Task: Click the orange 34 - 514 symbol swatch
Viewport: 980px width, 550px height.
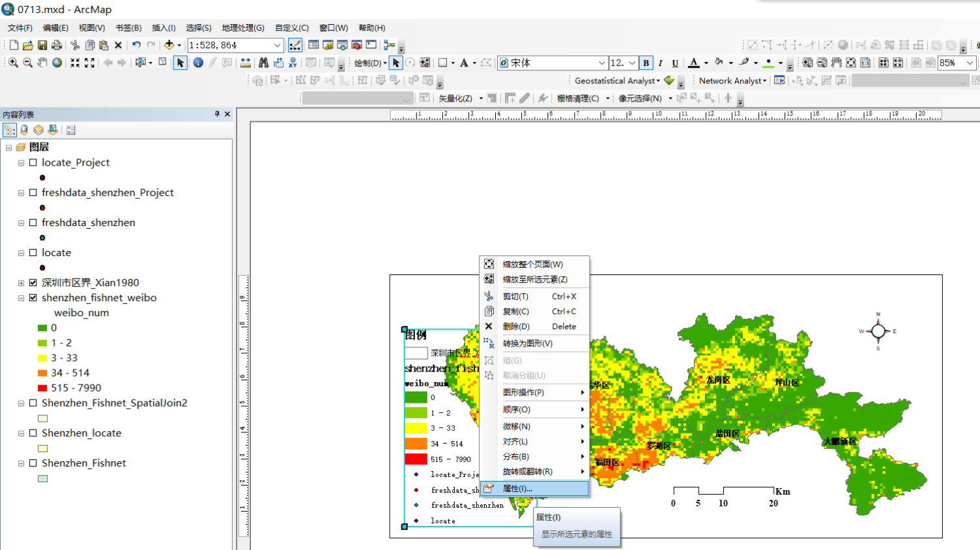Action: coord(42,373)
